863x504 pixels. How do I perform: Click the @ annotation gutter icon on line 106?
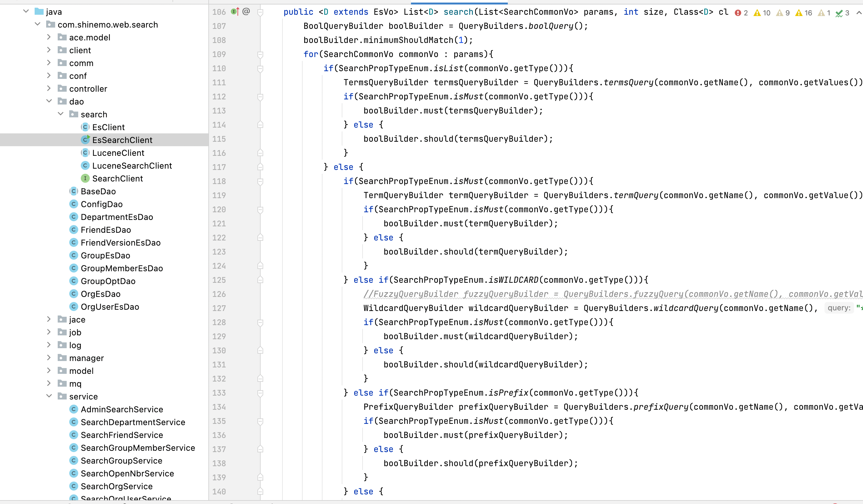tap(246, 12)
